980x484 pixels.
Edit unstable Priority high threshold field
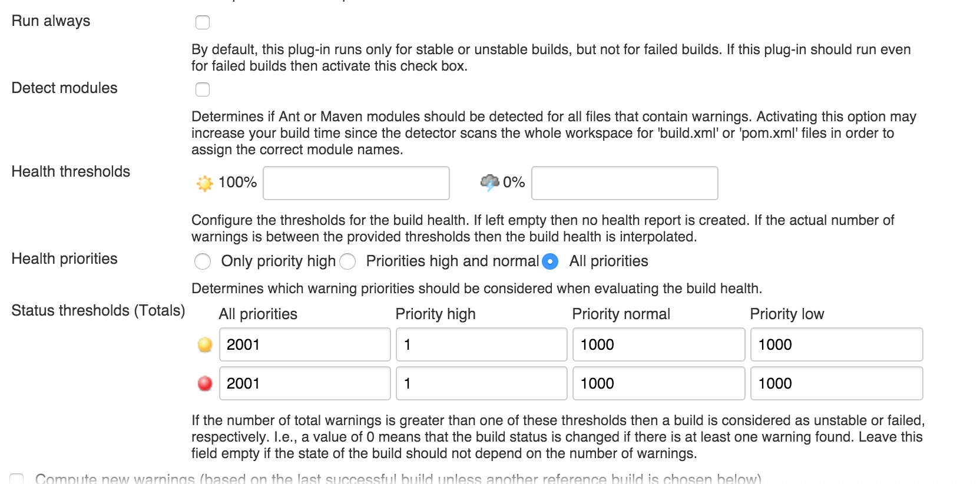click(481, 344)
